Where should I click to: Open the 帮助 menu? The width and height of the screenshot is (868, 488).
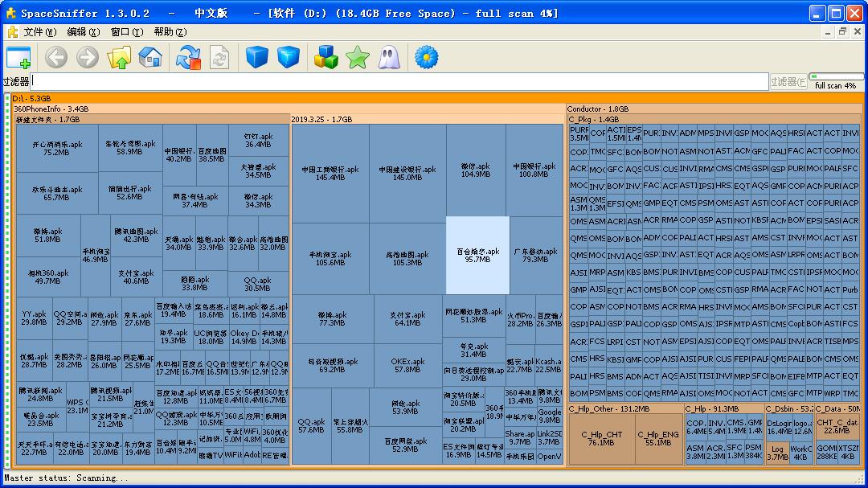tap(169, 32)
